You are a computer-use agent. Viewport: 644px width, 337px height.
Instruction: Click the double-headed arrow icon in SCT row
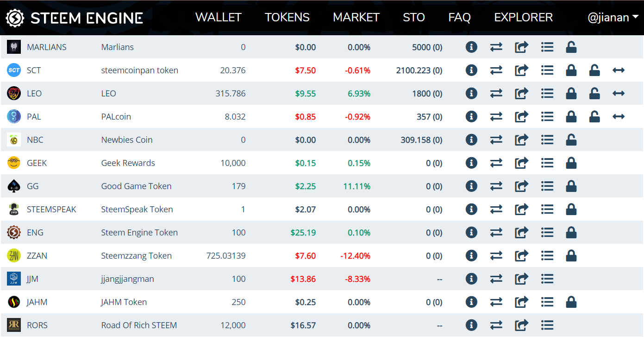tap(619, 70)
